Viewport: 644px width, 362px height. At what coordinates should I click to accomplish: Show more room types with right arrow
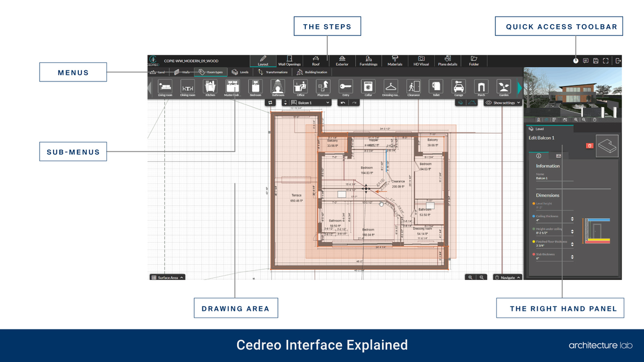[x=519, y=88]
